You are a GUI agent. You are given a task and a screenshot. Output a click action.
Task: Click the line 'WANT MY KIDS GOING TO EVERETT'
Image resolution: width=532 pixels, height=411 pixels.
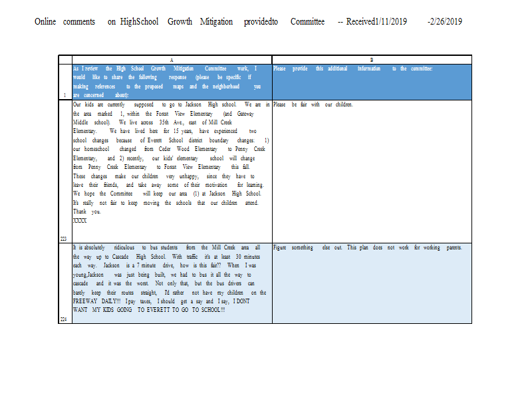coord(149,310)
